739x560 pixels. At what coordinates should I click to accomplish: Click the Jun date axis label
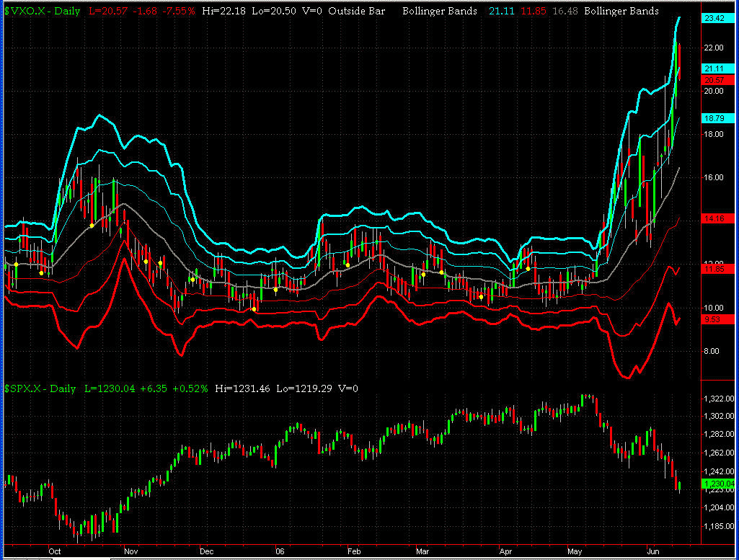(x=652, y=551)
